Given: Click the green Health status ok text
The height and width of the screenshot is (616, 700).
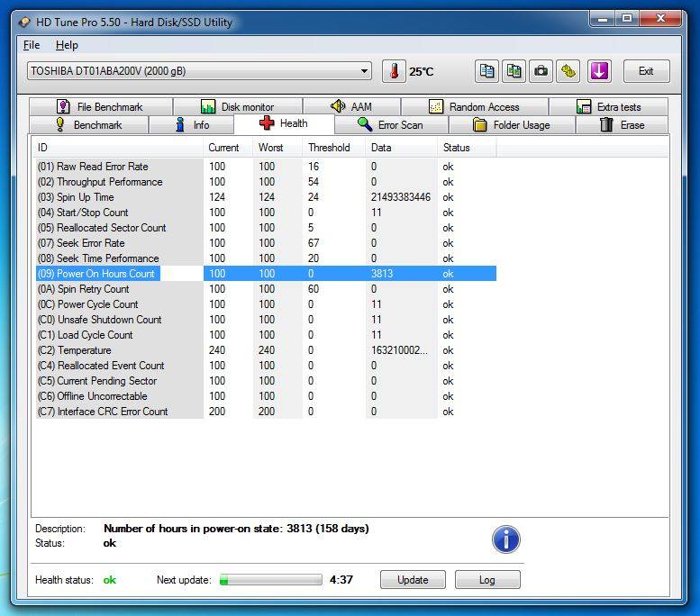Looking at the screenshot, I should pyautogui.click(x=110, y=579).
